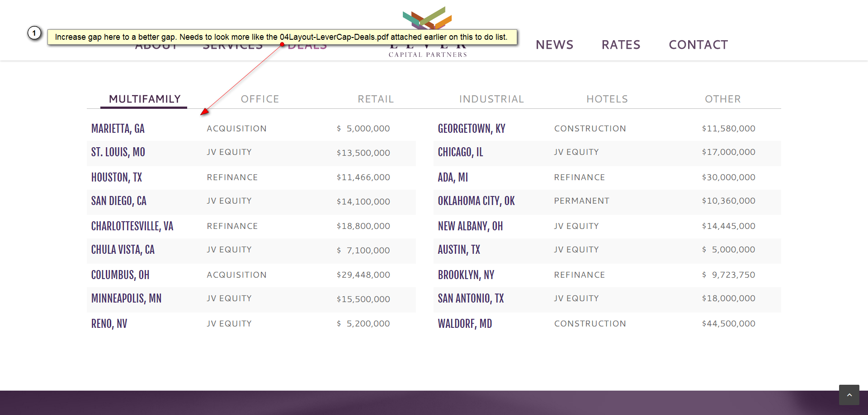Click the Construction type for Georgetown
Viewport: 868px width, 415px height.
tap(590, 129)
